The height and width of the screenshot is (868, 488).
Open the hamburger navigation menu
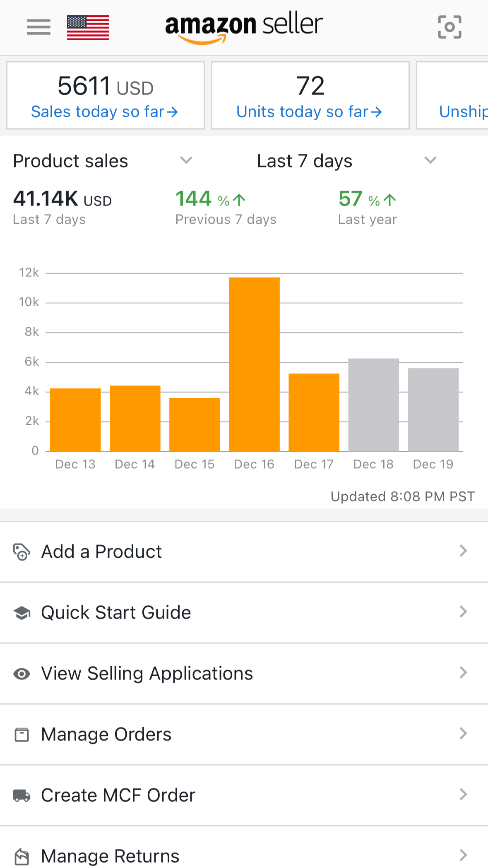pyautogui.click(x=38, y=27)
